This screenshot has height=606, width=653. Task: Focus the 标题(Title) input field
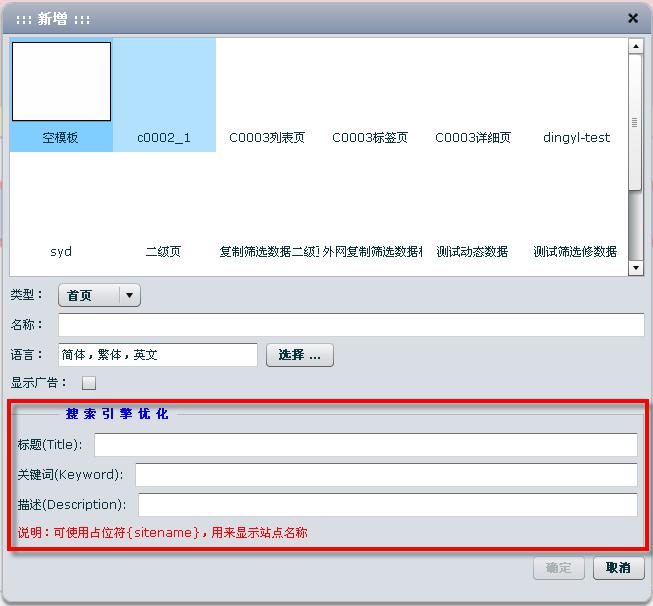pos(365,444)
